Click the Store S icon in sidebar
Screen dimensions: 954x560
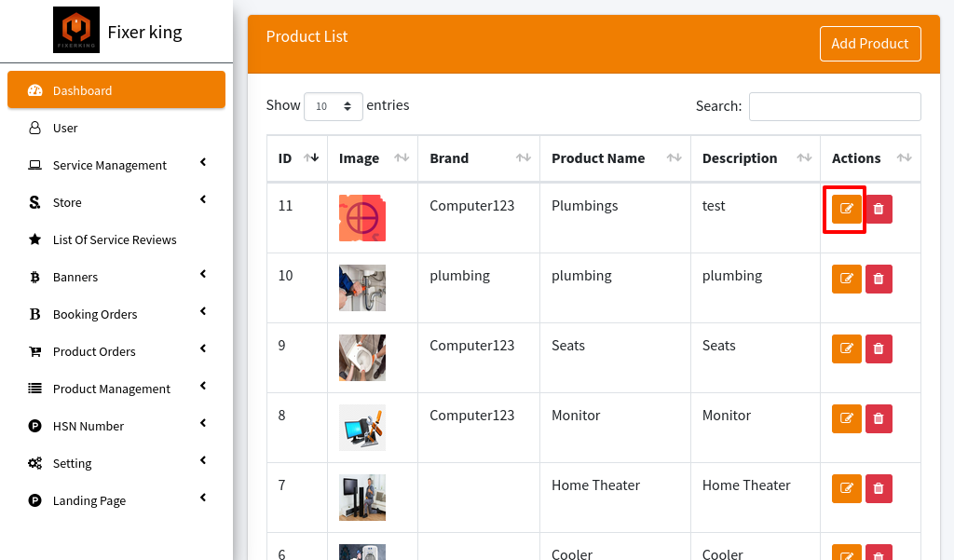click(x=34, y=202)
